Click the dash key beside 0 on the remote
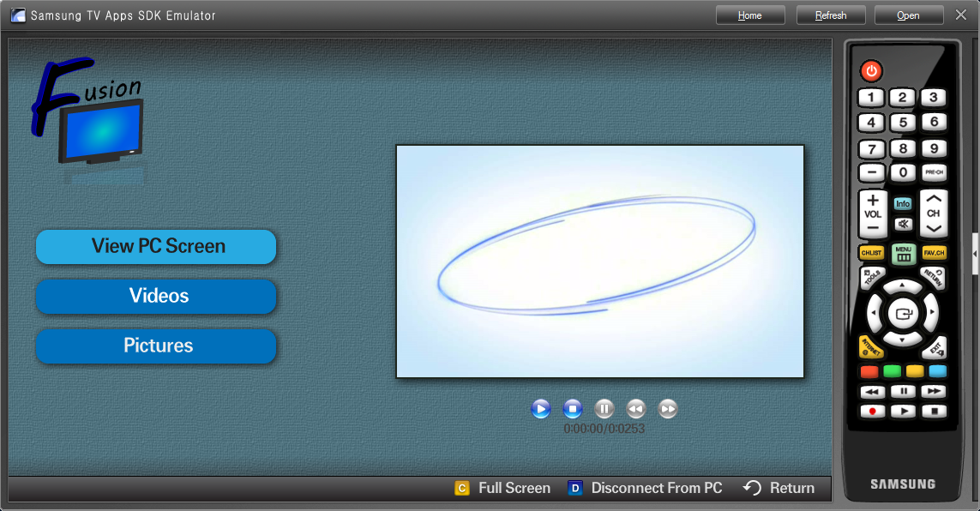Screen dimensions: 980x511 click(x=870, y=172)
